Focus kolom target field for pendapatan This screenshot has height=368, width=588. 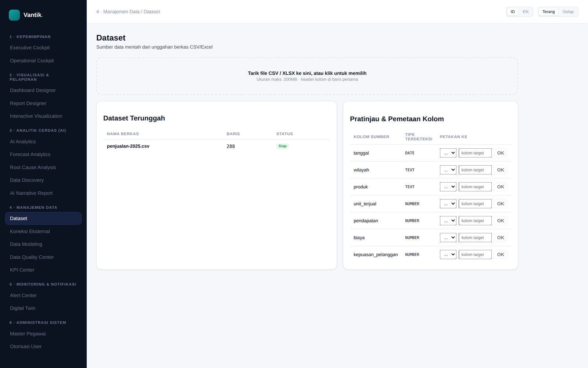[475, 221]
